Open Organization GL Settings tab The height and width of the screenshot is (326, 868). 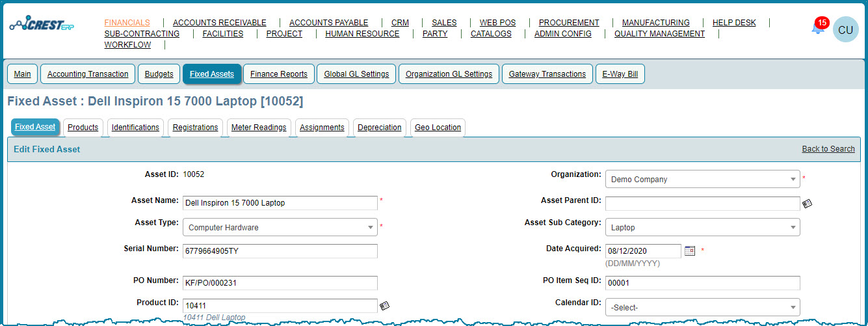(449, 74)
